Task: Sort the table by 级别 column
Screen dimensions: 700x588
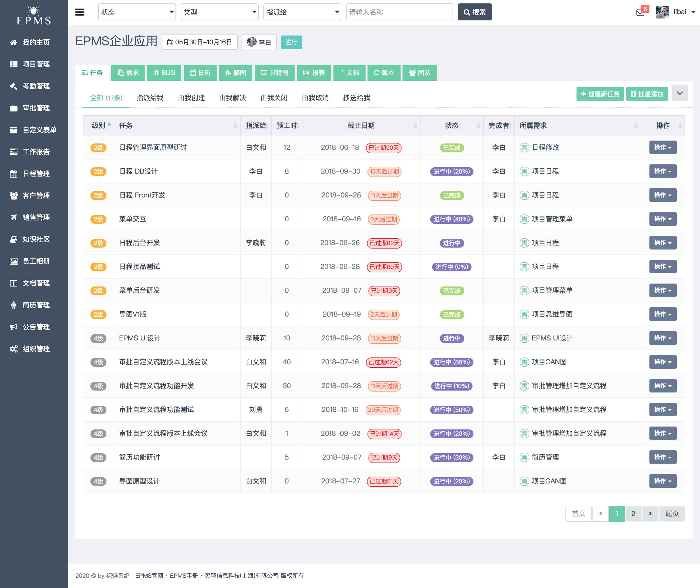Action: [x=98, y=125]
